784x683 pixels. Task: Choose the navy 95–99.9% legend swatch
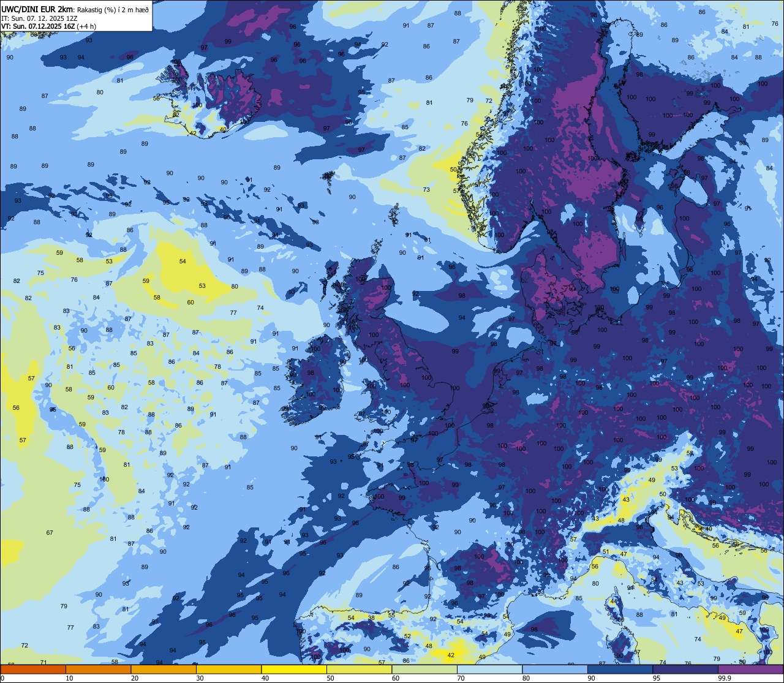(685, 669)
